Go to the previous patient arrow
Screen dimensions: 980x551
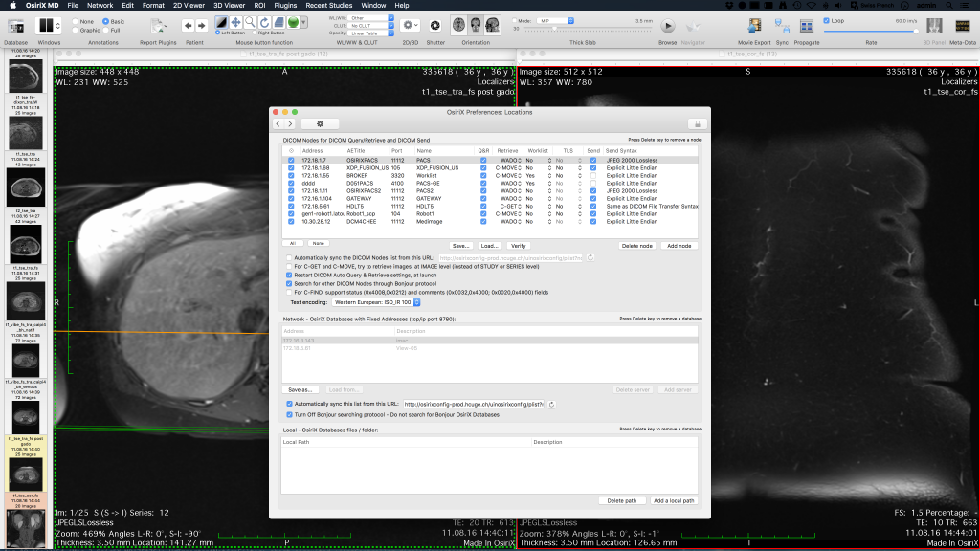[188, 26]
